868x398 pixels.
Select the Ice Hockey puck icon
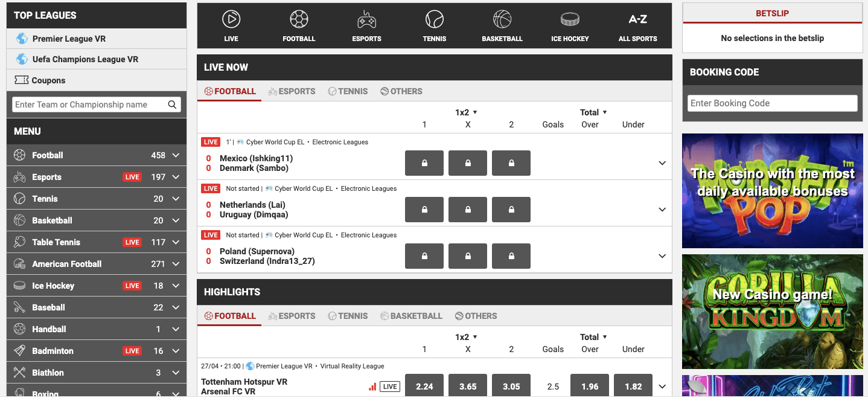pyautogui.click(x=570, y=25)
